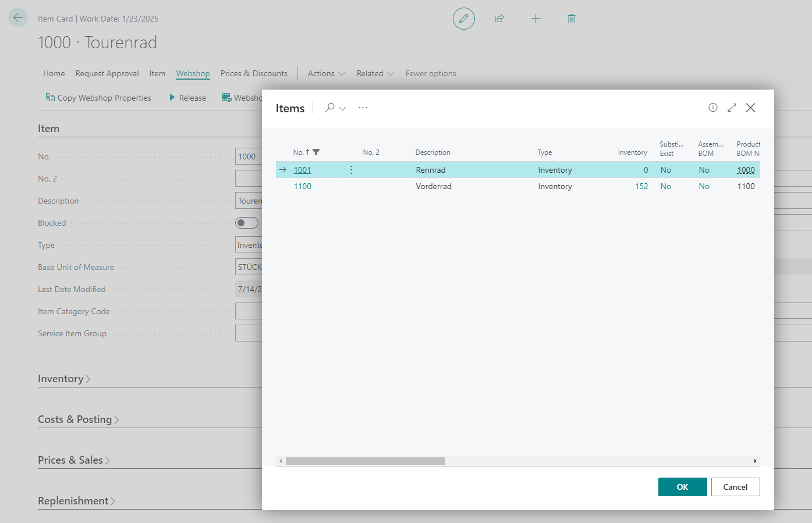Open row options for item 1001
The width and height of the screenshot is (812, 523).
pyautogui.click(x=351, y=170)
